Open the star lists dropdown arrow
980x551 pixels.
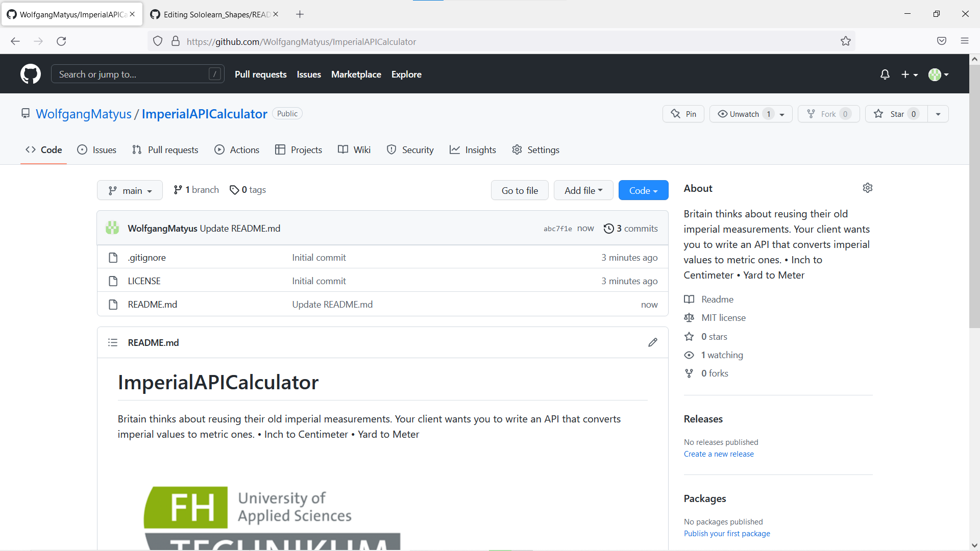tap(938, 114)
